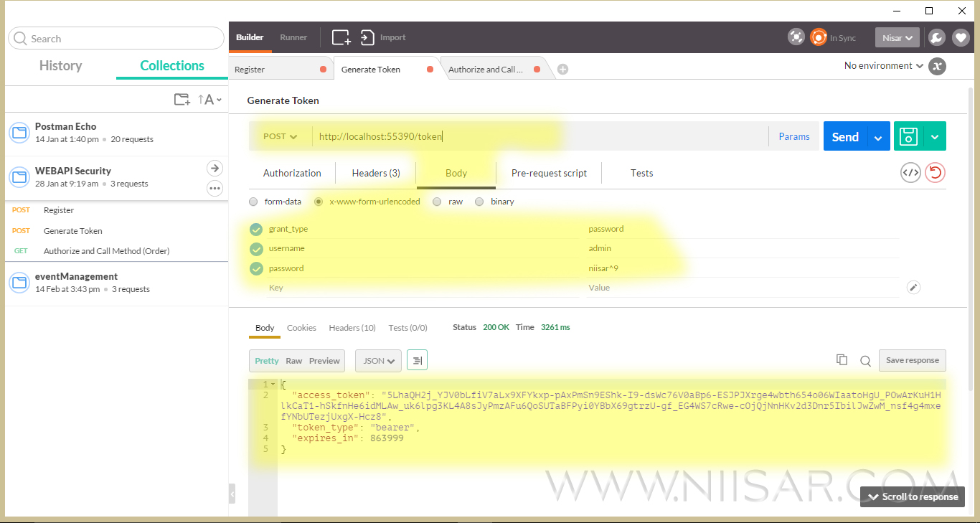This screenshot has width=980, height=523.
Task: Uncheck the username parameter checkbox
Action: tap(256, 249)
